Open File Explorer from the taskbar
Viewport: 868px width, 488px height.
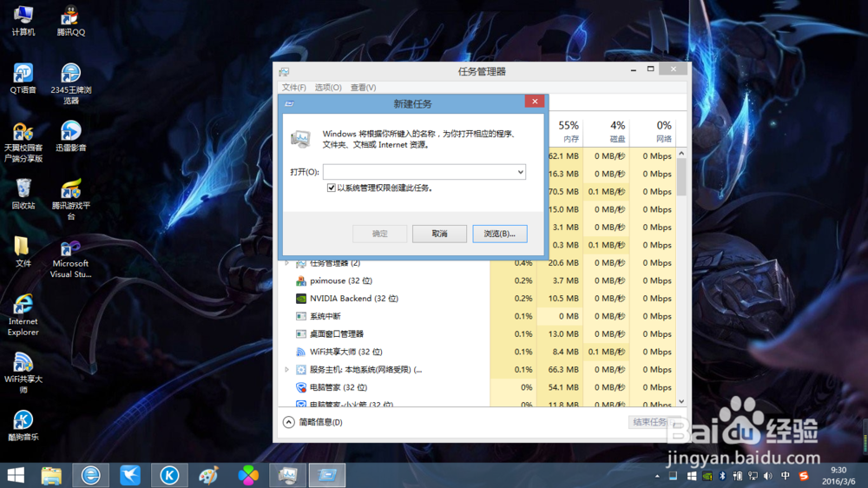pyautogui.click(x=51, y=475)
